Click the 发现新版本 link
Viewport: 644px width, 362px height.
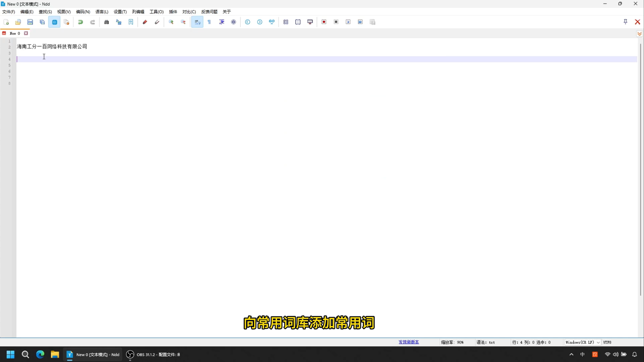pyautogui.click(x=409, y=342)
